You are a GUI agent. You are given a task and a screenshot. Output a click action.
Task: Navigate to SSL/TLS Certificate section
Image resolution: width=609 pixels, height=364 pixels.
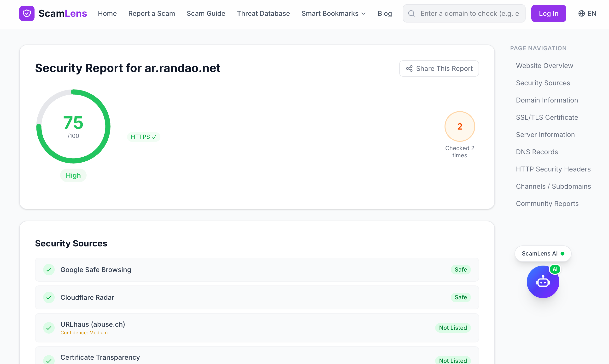click(x=547, y=117)
